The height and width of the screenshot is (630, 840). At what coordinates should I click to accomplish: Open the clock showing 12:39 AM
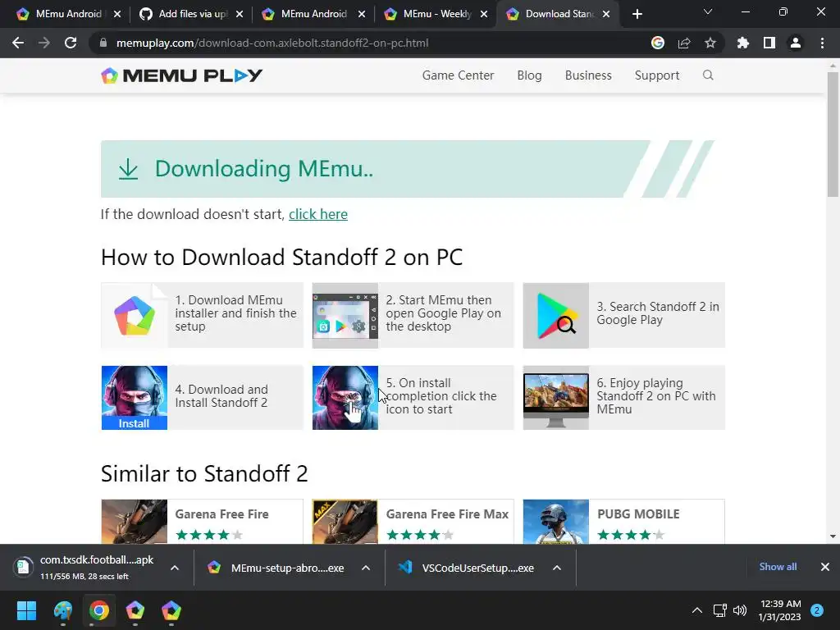tap(779, 610)
